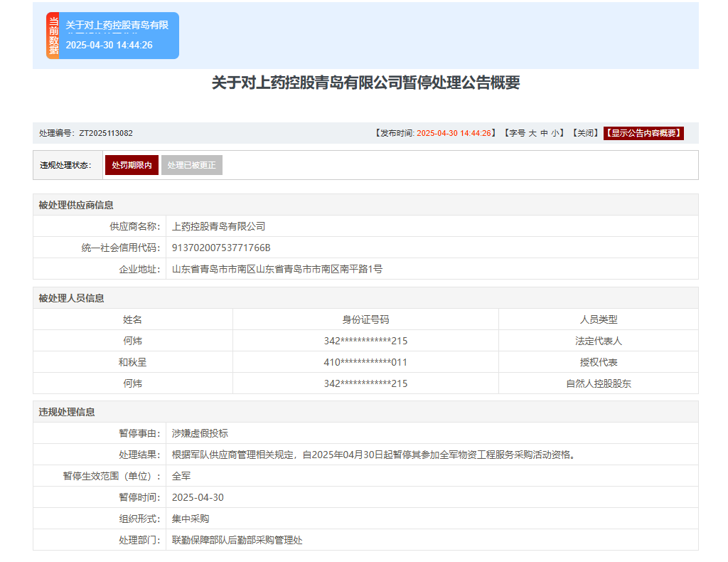The image size is (728, 562).
Task: Select the 处罚期限内 status tab
Action: pyautogui.click(x=132, y=165)
